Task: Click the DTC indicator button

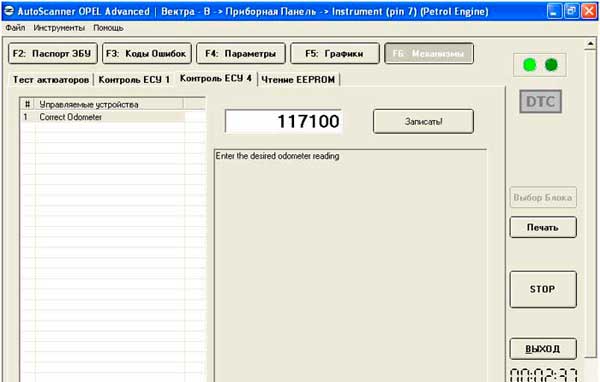Action: pos(540,101)
